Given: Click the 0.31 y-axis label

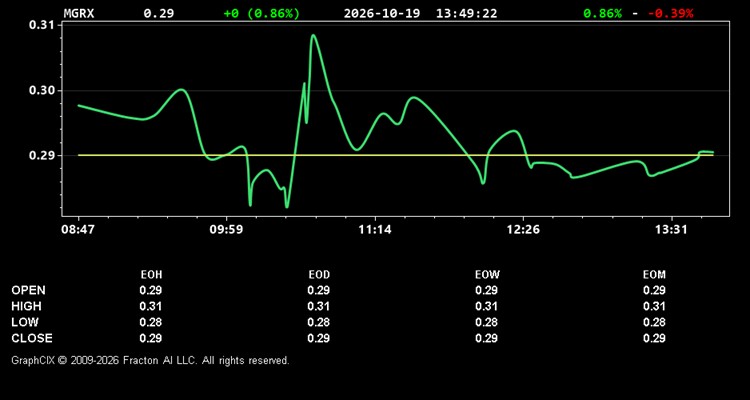Looking at the screenshot, I should pos(41,25).
